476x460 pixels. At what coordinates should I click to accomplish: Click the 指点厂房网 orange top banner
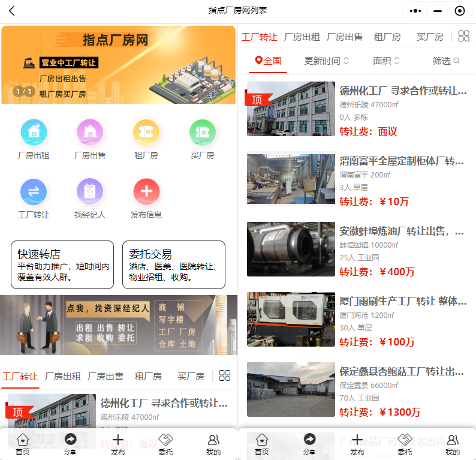[x=119, y=65]
